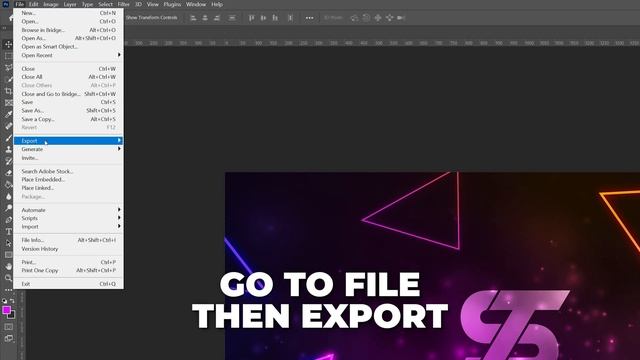Click align bottom edges icon
The height and width of the screenshot is (360, 640).
(x=275, y=18)
